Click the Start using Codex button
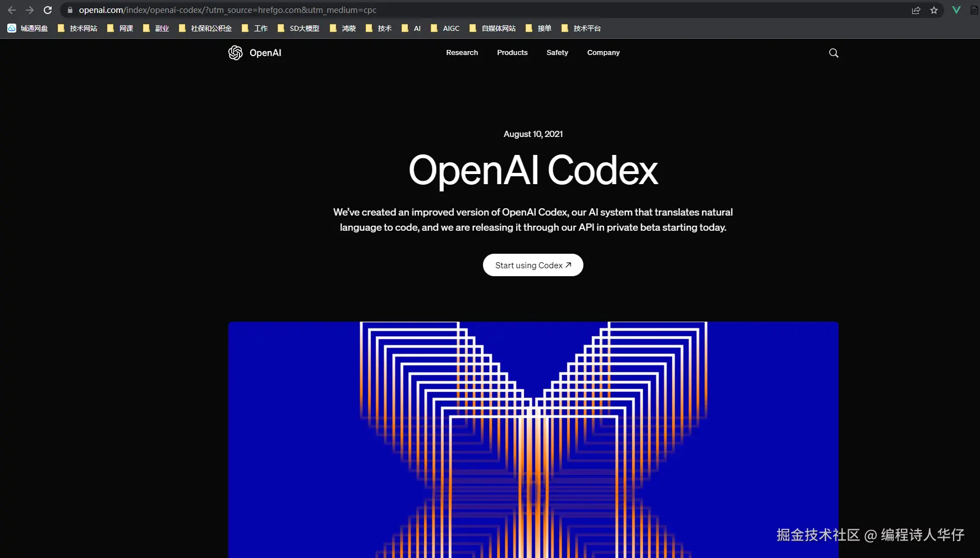The image size is (980, 558). tap(533, 265)
